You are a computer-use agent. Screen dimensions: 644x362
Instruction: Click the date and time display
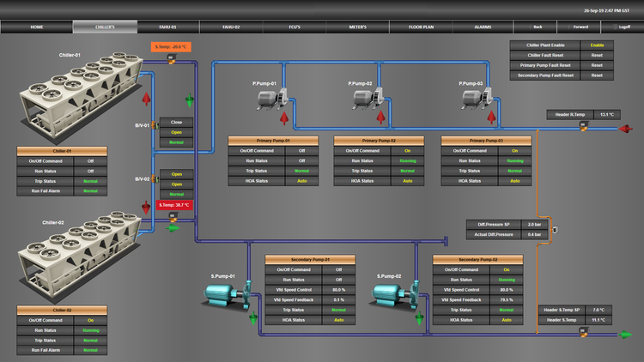(606, 10)
